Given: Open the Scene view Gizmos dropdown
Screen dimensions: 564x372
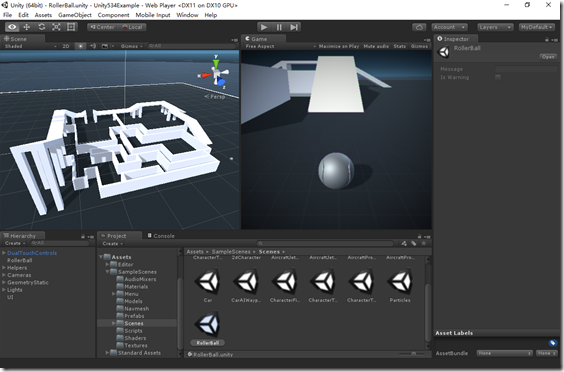Looking at the screenshot, I should point(131,46).
